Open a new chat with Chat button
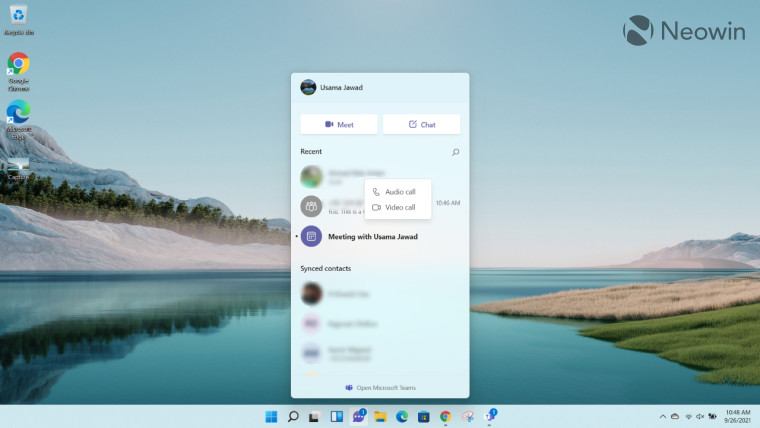 click(x=422, y=125)
